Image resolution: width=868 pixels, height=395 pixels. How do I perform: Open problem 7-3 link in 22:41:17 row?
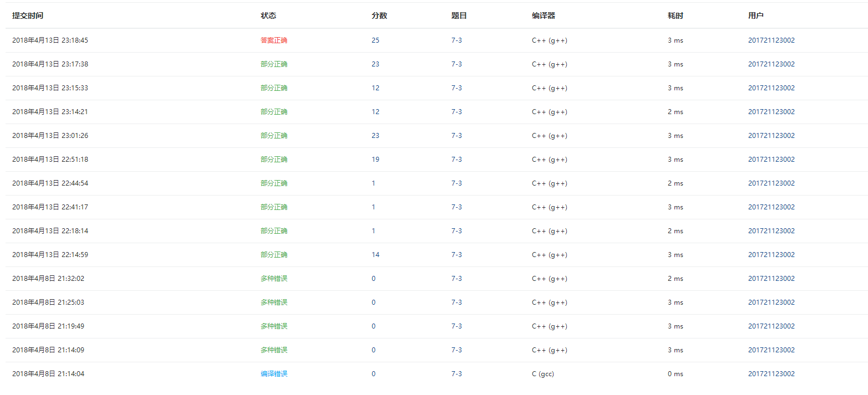click(x=456, y=207)
